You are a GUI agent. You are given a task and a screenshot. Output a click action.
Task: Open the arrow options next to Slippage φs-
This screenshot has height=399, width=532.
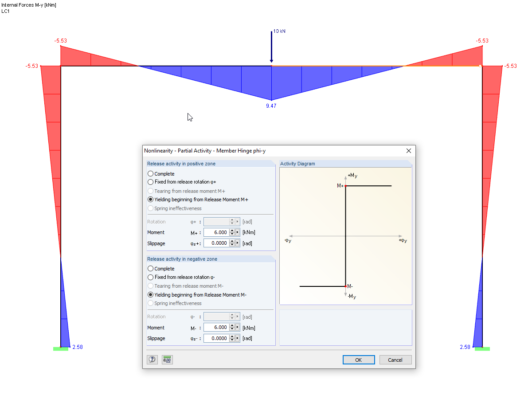[x=238, y=338]
